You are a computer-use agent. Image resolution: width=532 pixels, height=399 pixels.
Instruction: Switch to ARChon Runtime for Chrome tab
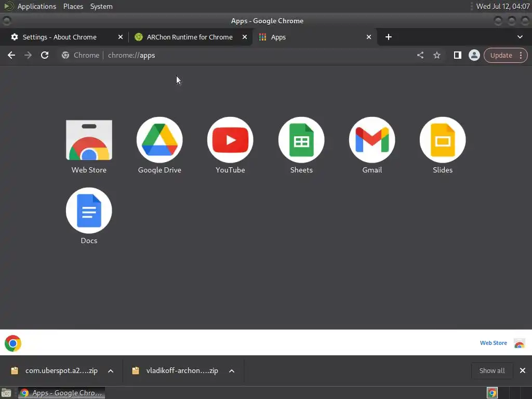tap(189, 37)
